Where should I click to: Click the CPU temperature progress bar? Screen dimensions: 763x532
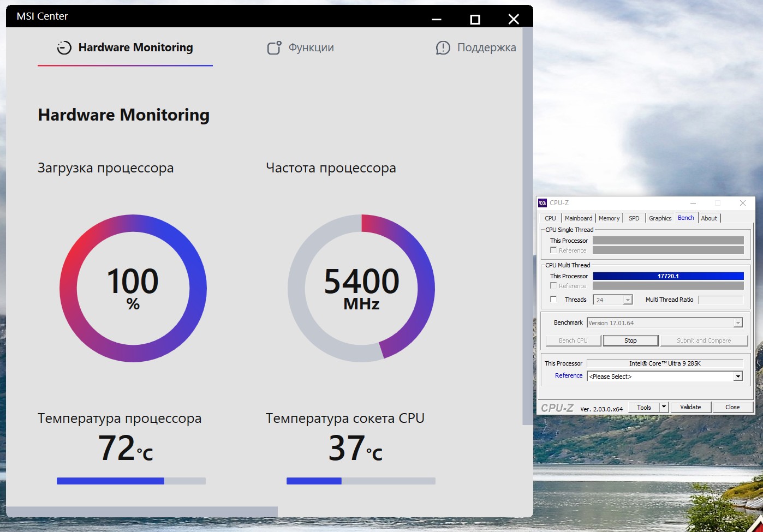coord(131,481)
